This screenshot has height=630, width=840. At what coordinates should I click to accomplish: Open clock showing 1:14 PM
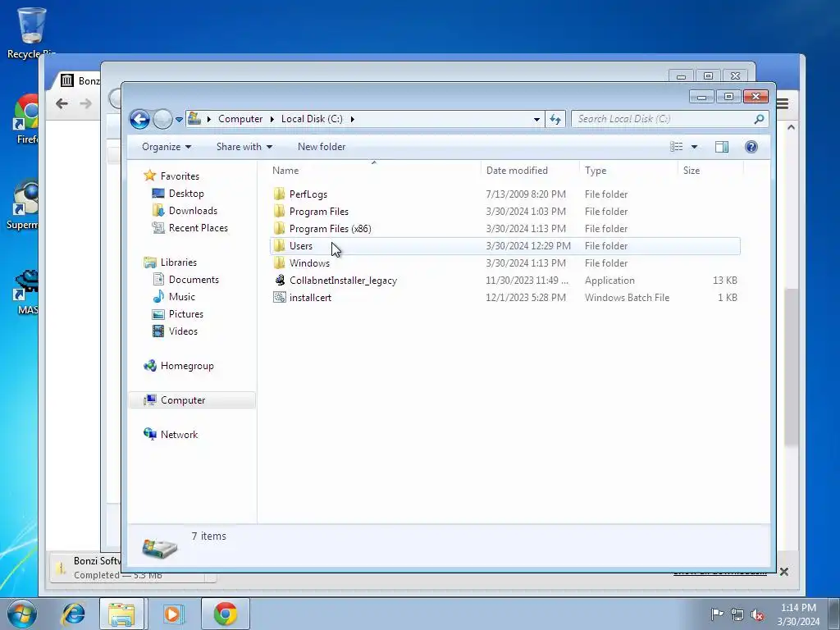798,614
